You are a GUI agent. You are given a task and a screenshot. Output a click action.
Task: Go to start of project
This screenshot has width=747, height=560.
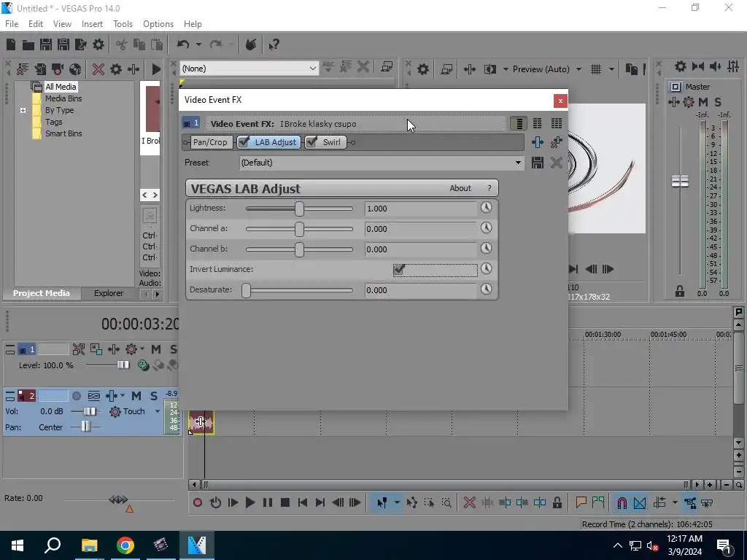tap(303, 502)
